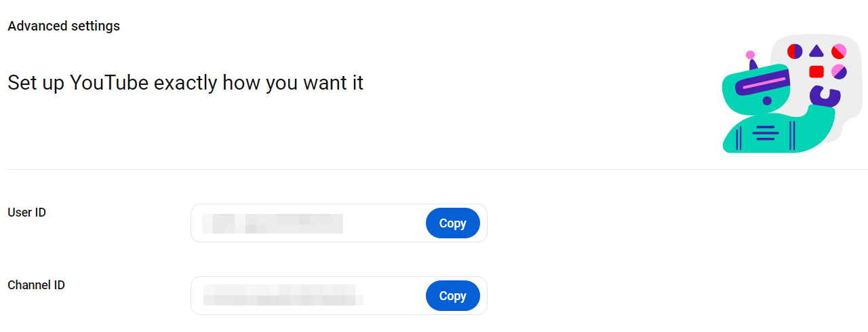Click the Channel ID label
868x332 pixels.
36,285
